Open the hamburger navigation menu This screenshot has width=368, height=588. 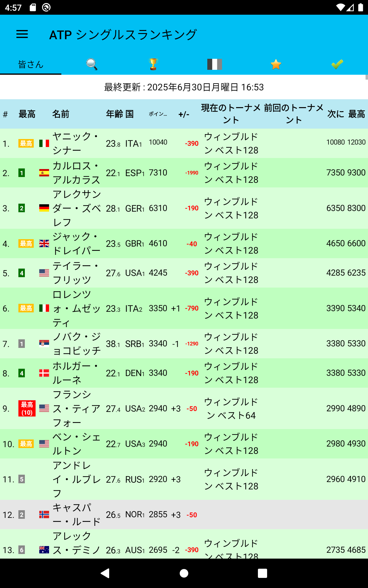coord(22,34)
